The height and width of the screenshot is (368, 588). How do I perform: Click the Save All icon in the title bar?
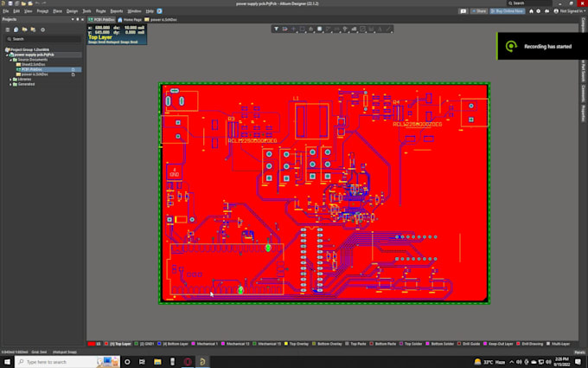(x=17, y=3)
